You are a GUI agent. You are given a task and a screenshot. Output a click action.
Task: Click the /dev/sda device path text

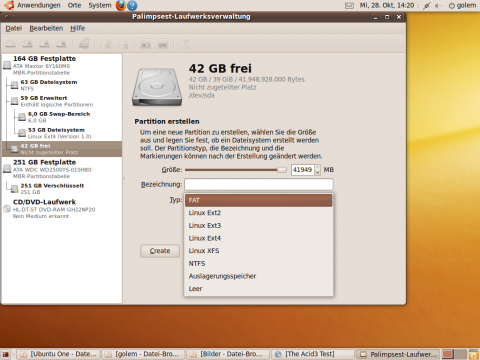point(201,95)
